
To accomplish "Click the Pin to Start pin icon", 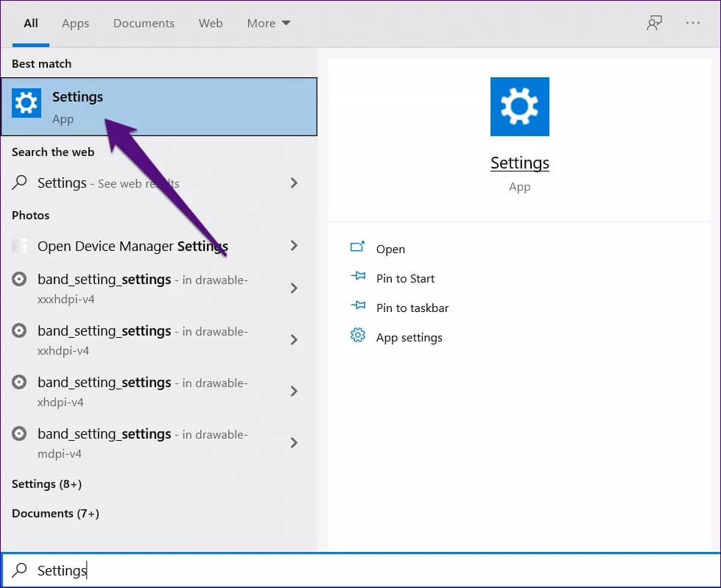I will coord(358,276).
